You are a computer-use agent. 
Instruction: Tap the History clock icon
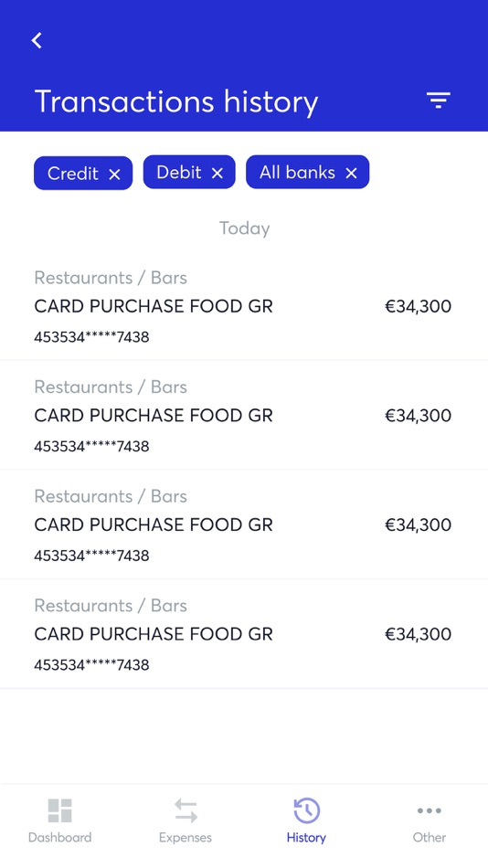click(x=306, y=810)
